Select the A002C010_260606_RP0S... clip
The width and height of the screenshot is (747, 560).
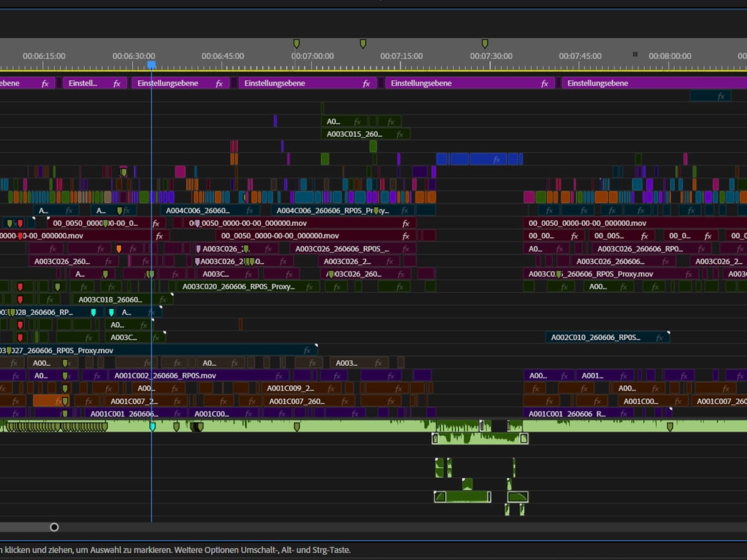pos(607,337)
